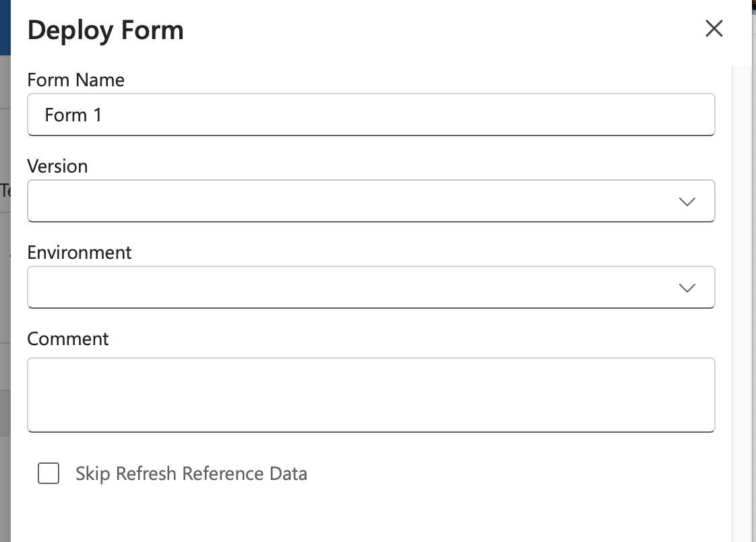This screenshot has height=542, width=756.
Task: Click the 'Deploy Form' dialog heading
Action: pyautogui.click(x=105, y=30)
